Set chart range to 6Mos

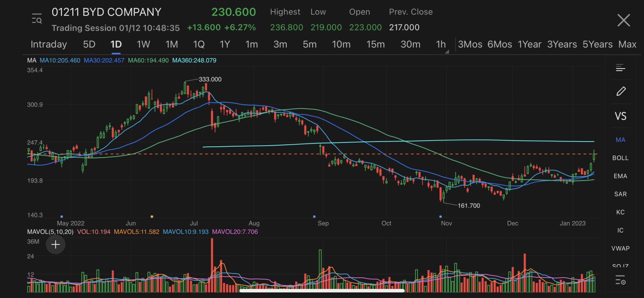click(x=500, y=44)
